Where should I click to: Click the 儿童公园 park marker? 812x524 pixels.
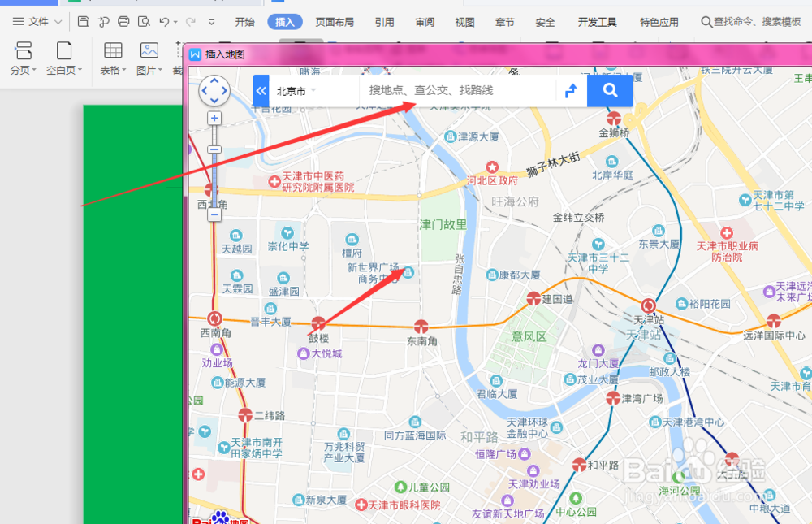coord(400,487)
